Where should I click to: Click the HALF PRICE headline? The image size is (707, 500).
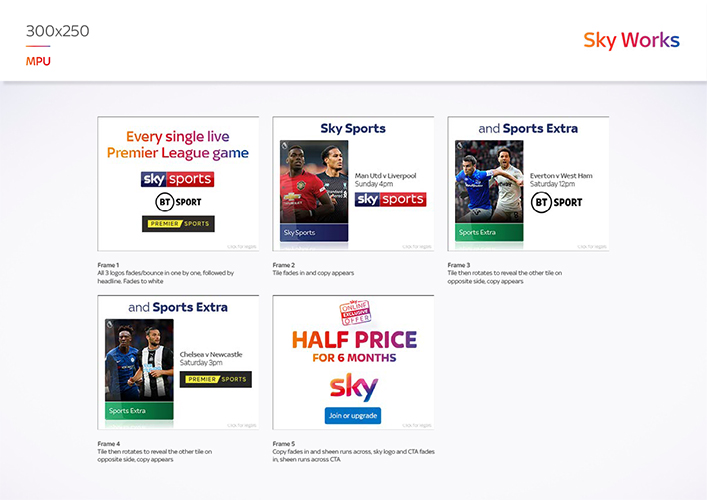pyautogui.click(x=354, y=340)
